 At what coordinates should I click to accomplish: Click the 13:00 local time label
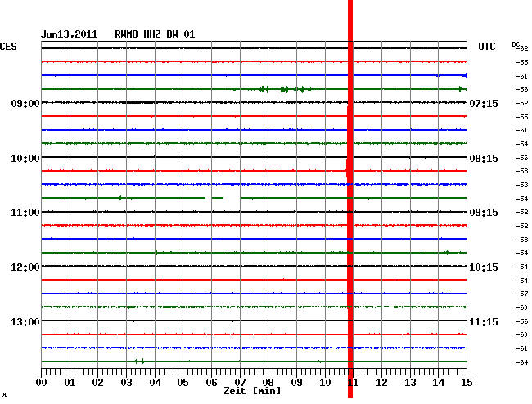click(25, 321)
